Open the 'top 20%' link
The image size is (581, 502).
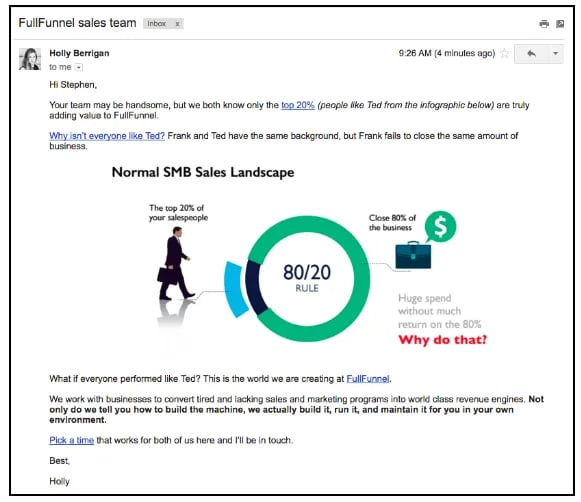[298, 105]
